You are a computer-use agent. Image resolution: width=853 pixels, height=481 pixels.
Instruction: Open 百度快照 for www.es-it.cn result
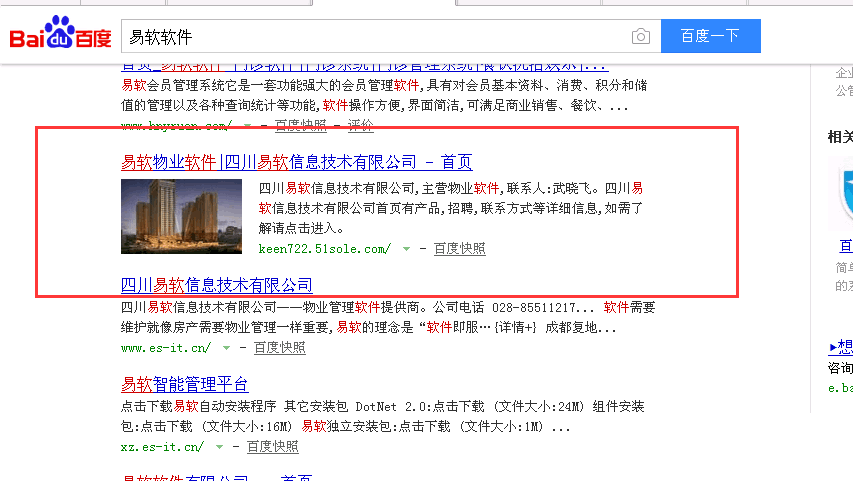point(280,348)
